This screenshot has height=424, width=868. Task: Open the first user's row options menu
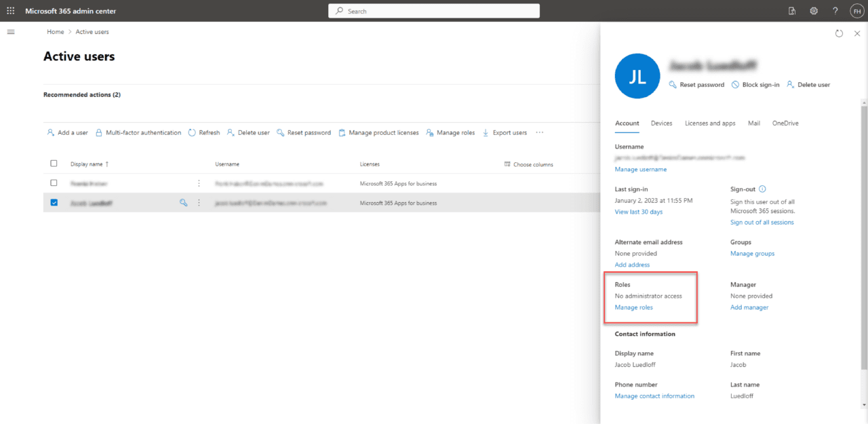(199, 183)
